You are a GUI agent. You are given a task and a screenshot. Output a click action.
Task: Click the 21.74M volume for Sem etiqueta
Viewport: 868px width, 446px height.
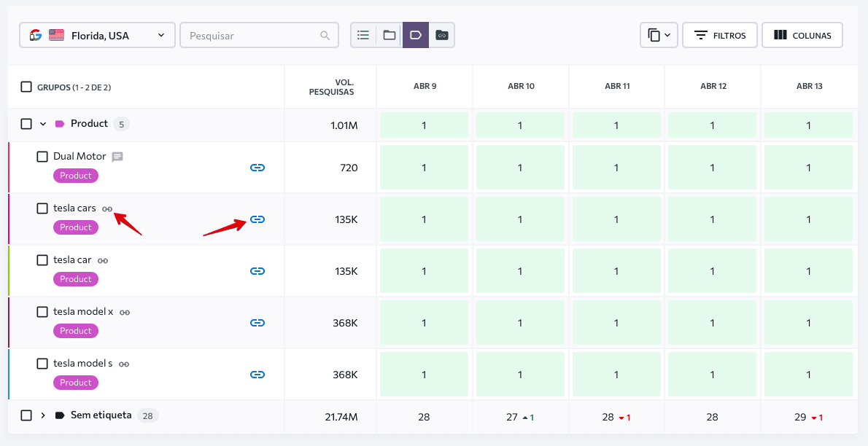point(341,417)
